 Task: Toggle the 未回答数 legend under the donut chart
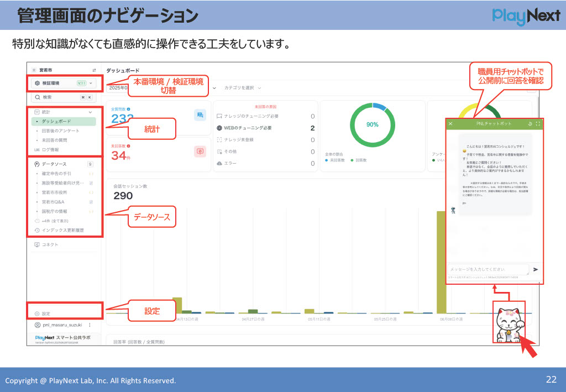point(335,160)
